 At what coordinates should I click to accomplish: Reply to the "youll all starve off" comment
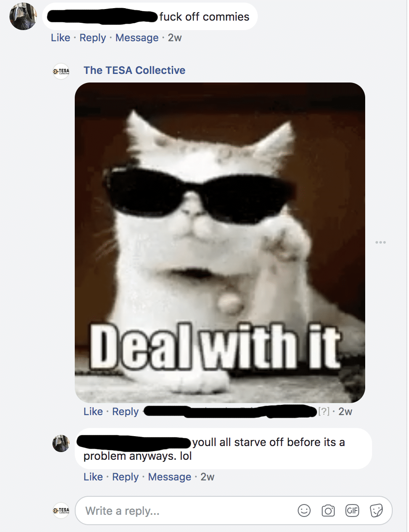(x=125, y=477)
